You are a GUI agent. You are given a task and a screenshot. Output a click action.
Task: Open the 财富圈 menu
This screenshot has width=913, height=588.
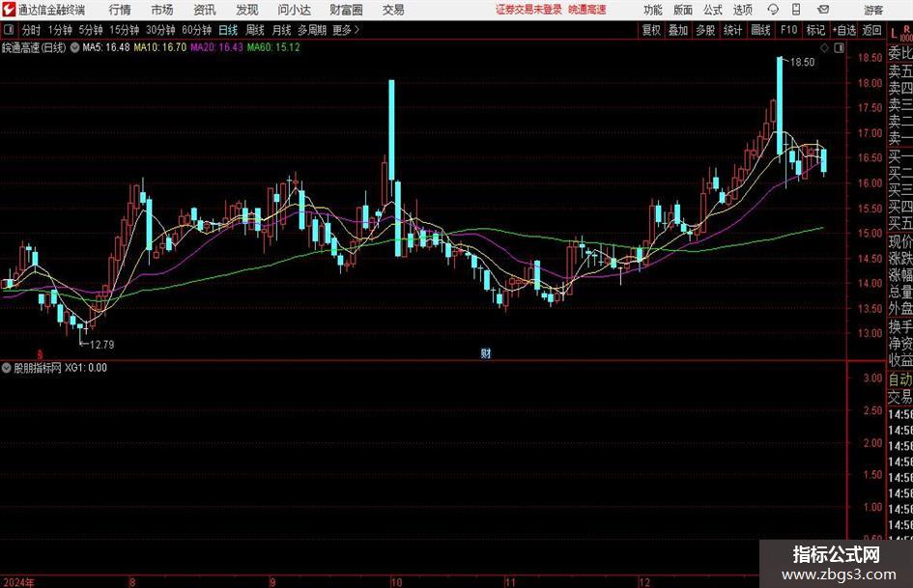pyautogui.click(x=347, y=10)
